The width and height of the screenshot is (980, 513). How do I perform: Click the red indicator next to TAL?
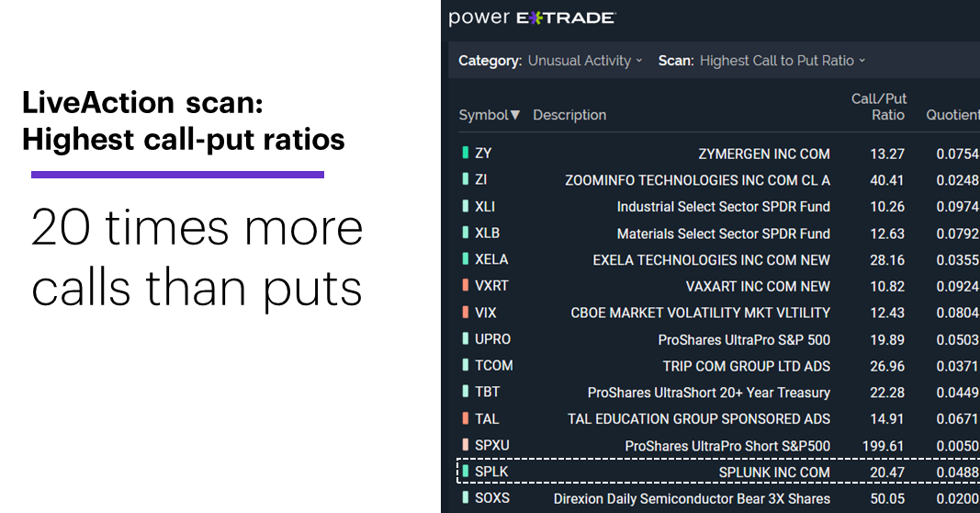coord(465,418)
